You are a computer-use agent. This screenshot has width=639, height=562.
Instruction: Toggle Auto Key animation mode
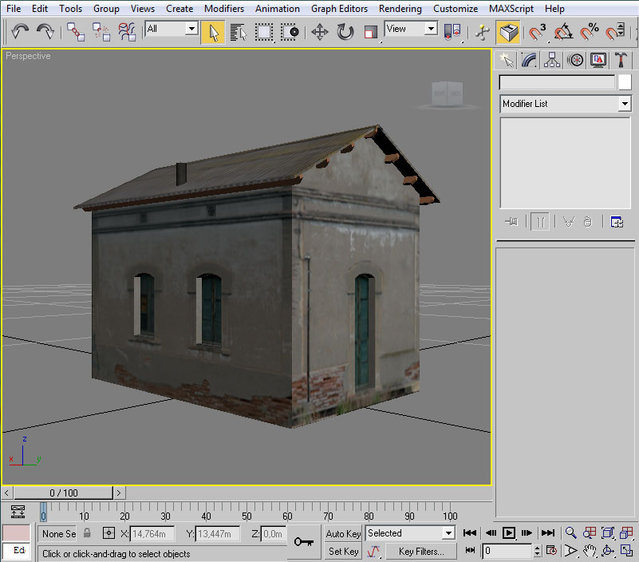coord(343,534)
